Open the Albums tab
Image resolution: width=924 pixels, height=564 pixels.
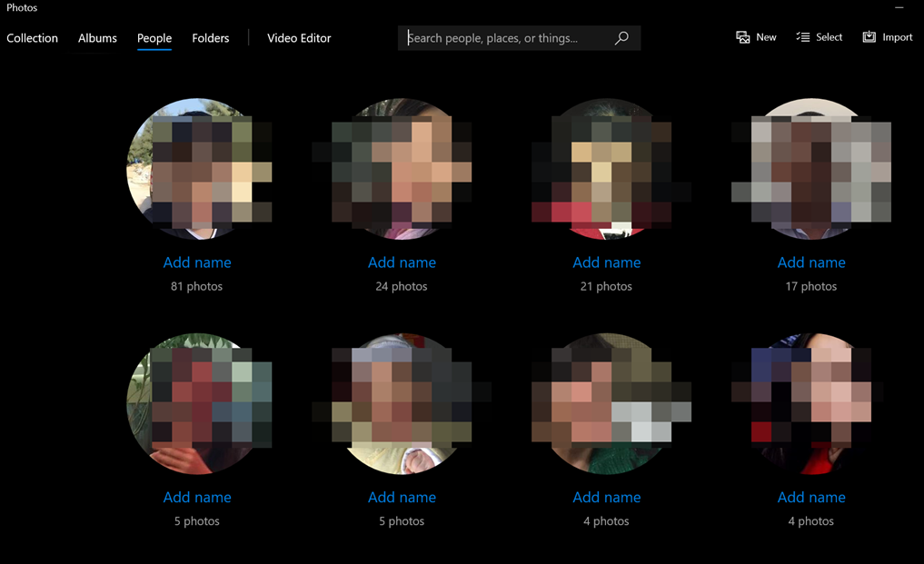point(98,38)
